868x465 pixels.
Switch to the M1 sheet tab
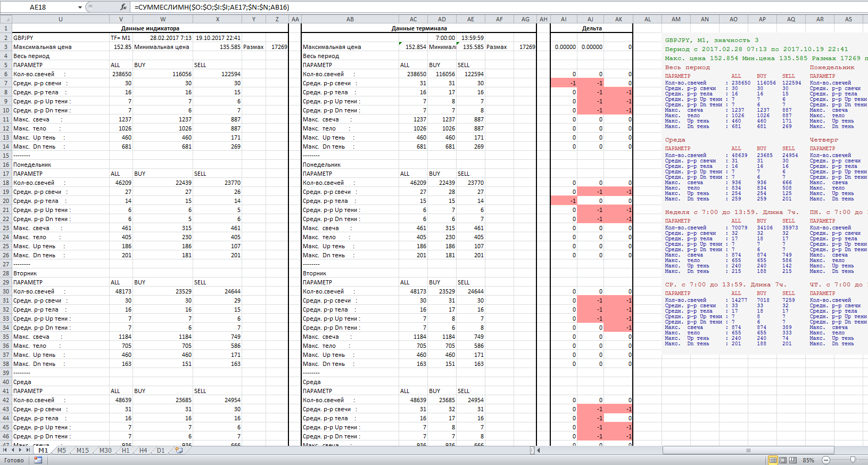pyautogui.click(x=43, y=451)
